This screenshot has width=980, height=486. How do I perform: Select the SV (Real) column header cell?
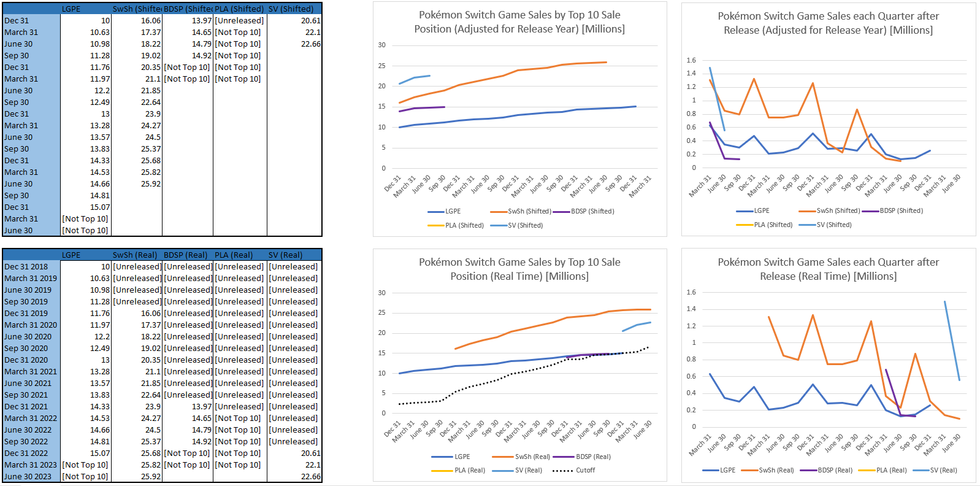(294, 255)
